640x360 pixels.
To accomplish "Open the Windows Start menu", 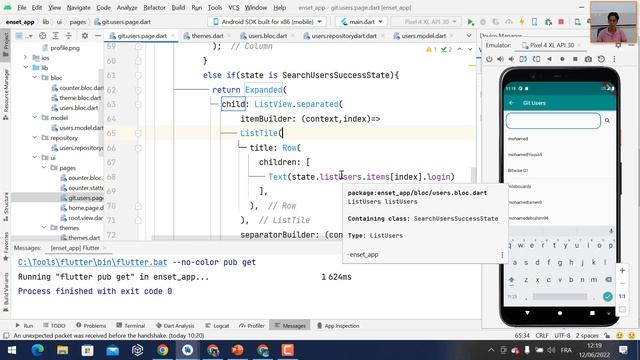I will pos(12,350).
